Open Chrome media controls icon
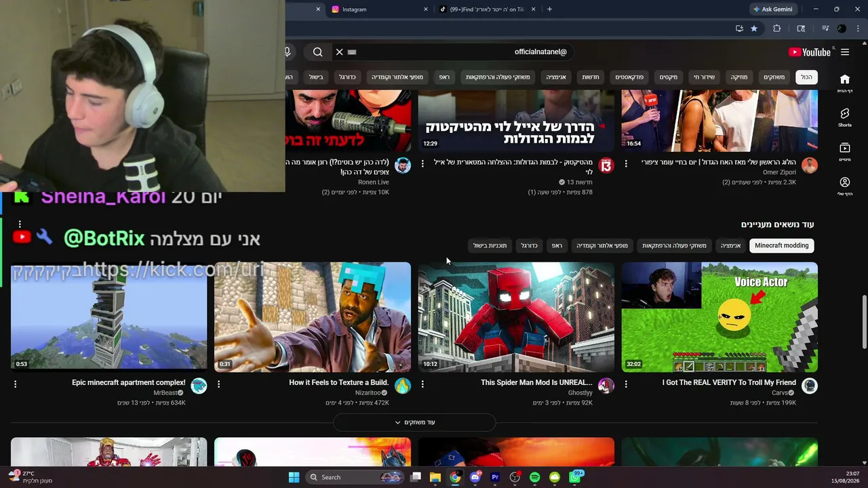 click(x=825, y=28)
